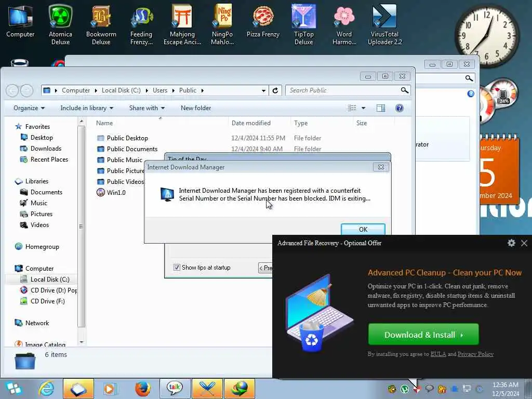Screen dimensions: 532x399
Task: Open Mahjong Escape desktop shortcut
Action: click(182, 25)
